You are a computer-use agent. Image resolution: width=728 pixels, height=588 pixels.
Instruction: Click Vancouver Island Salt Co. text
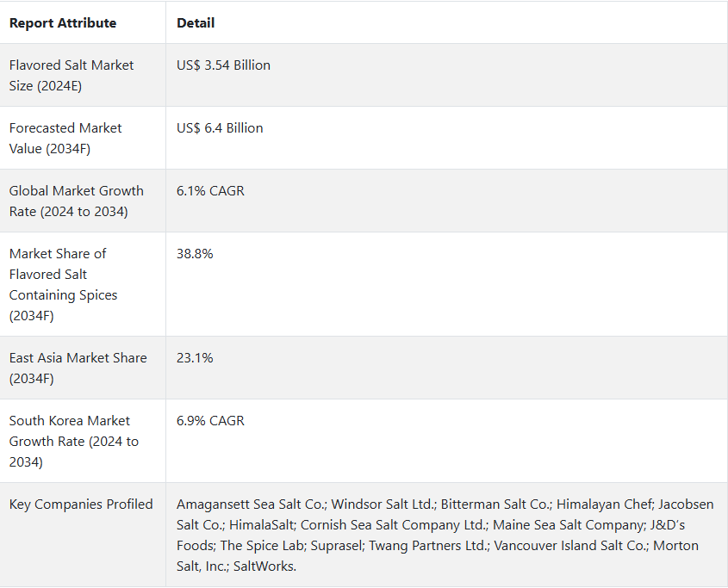tap(570, 546)
